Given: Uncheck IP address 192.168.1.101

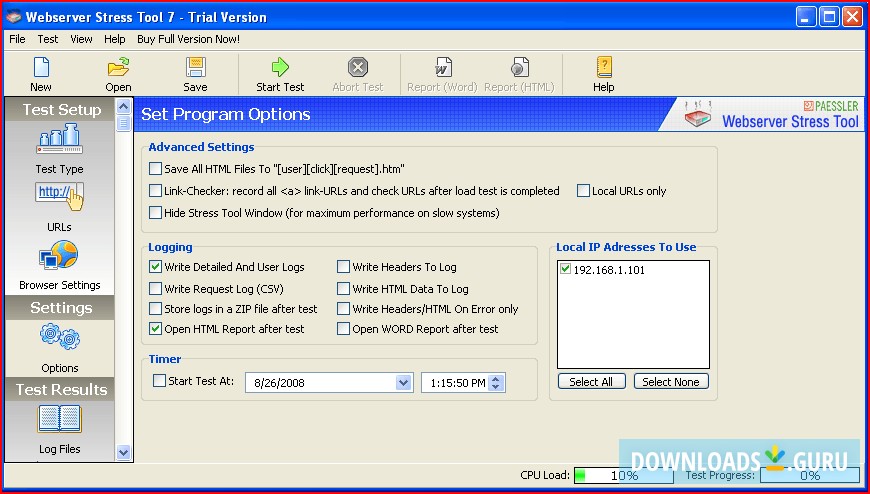Looking at the screenshot, I should click(565, 269).
